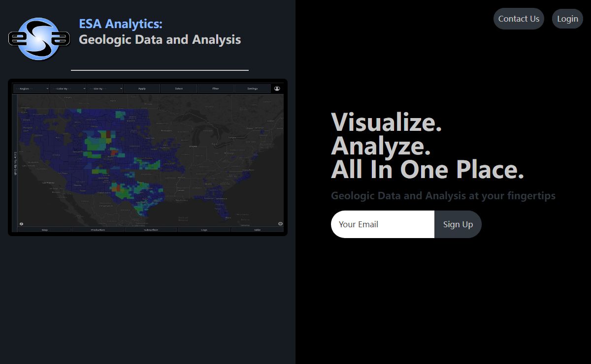591x364 pixels.
Task: Click the "All In One Place." headline
Action: coord(427,169)
